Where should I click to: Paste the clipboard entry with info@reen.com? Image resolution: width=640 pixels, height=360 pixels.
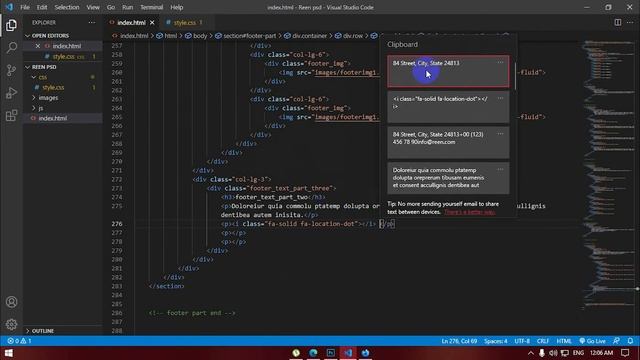click(x=448, y=142)
